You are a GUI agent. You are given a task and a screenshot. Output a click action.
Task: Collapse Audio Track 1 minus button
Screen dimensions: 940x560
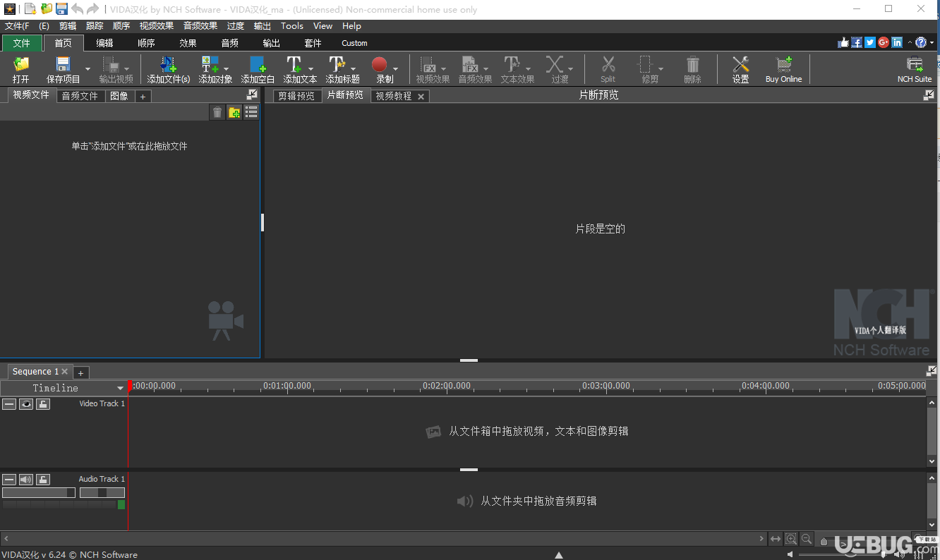[x=9, y=480]
